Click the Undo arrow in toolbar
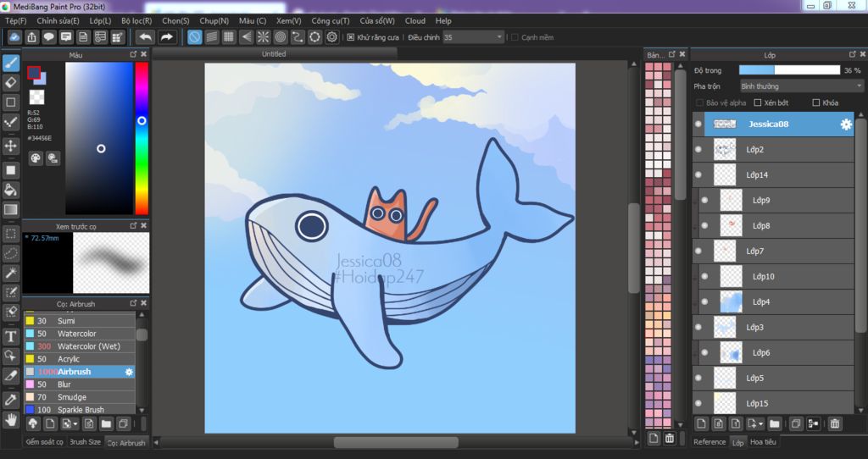Image resolution: width=868 pixels, height=459 pixels. click(x=146, y=37)
